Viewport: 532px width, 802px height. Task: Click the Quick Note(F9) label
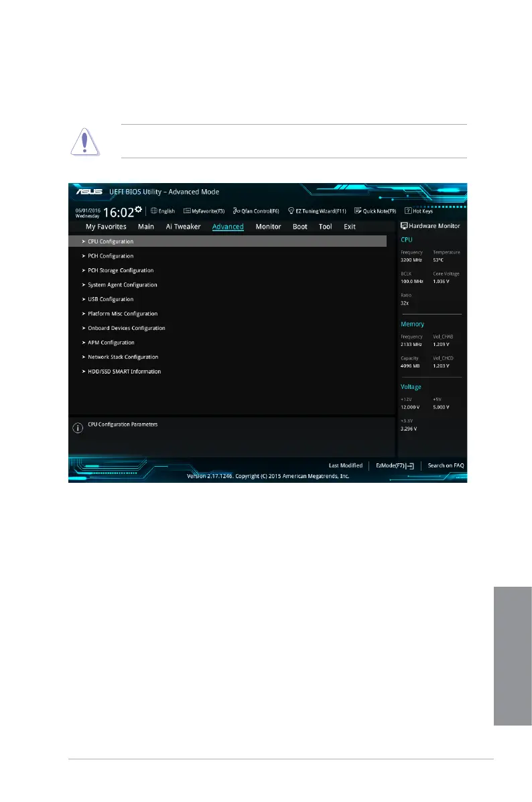379,211
